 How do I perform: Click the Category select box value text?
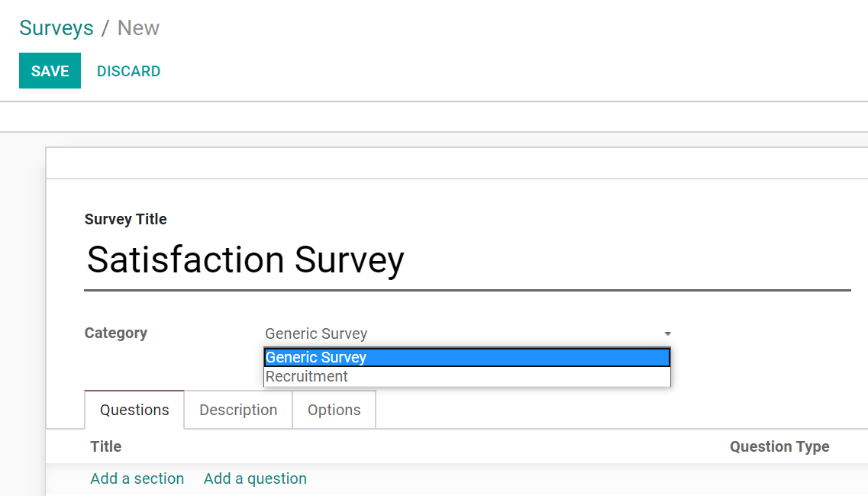(316, 333)
